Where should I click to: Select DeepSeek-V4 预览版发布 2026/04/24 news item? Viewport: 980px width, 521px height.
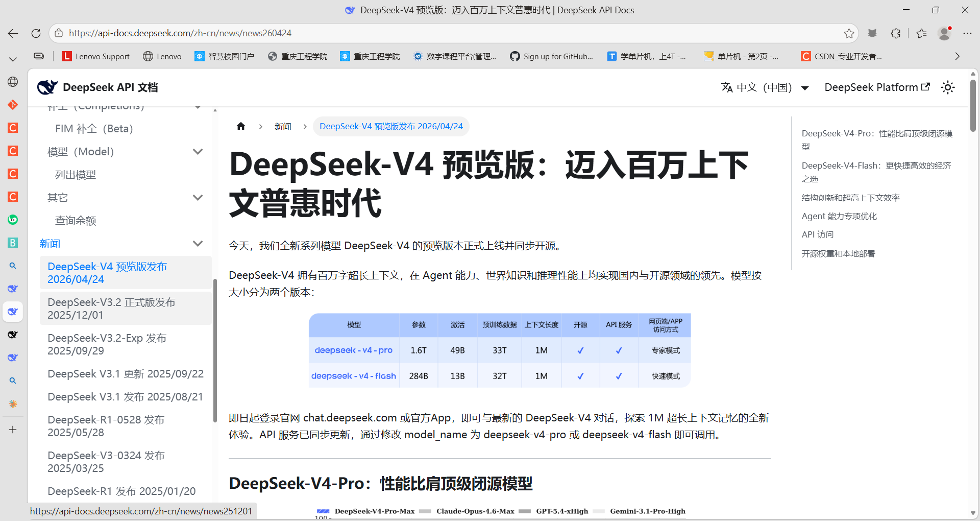126,273
